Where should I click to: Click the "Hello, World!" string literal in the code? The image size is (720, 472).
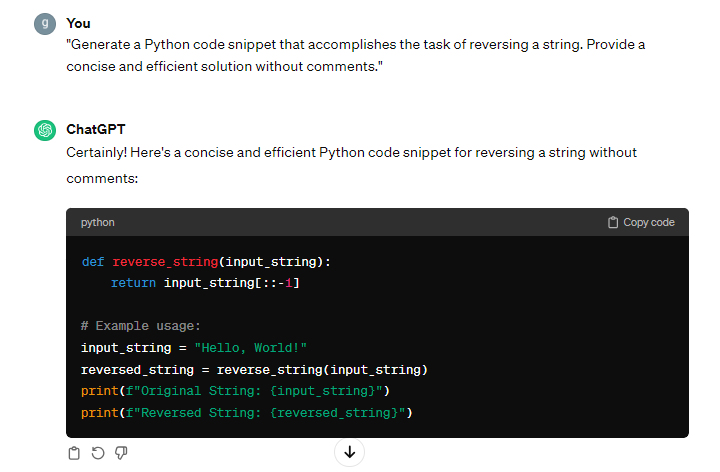pos(250,348)
